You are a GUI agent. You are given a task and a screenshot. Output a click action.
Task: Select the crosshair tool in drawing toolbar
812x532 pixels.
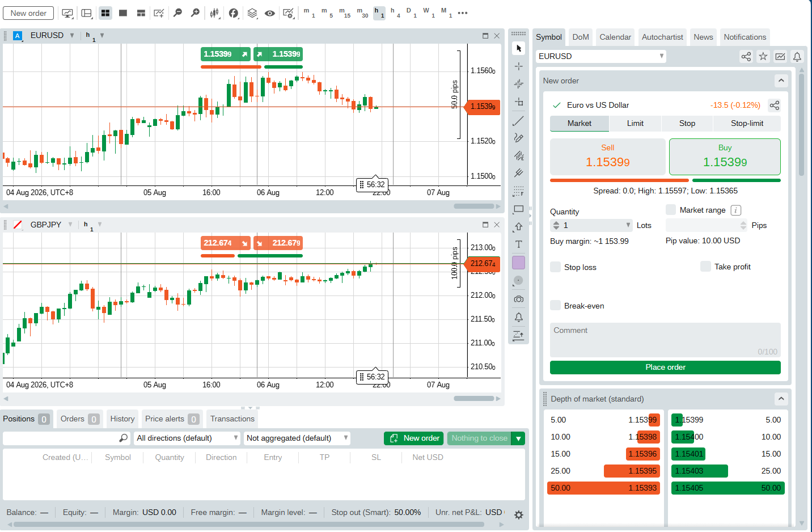tap(518, 66)
